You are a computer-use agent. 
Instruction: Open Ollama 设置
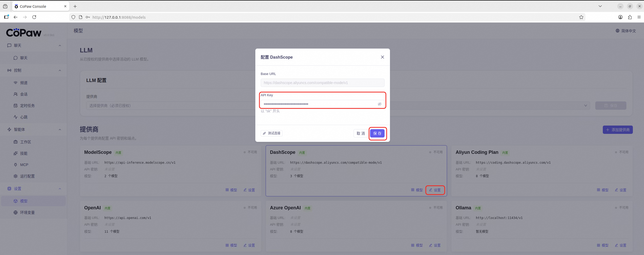pos(620,245)
